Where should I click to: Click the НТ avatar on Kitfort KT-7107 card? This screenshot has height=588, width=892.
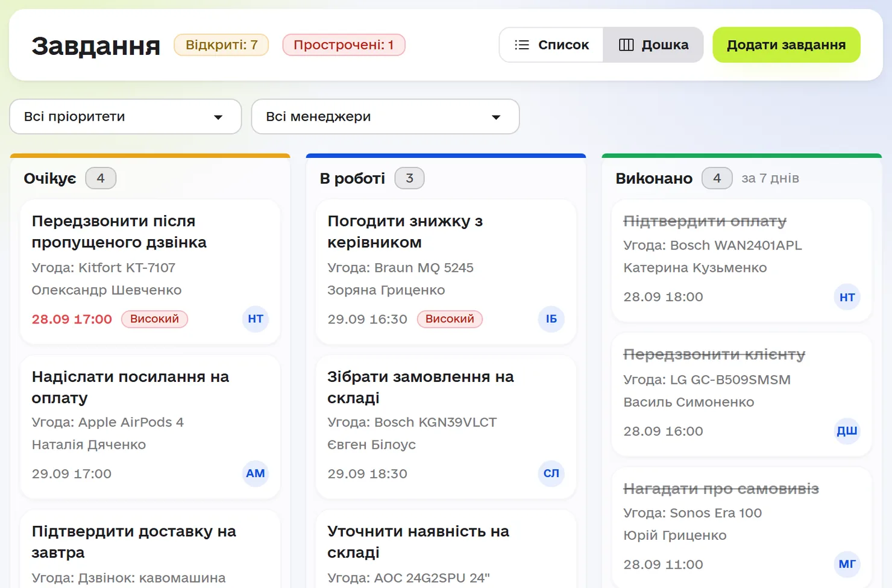click(256, 319)
